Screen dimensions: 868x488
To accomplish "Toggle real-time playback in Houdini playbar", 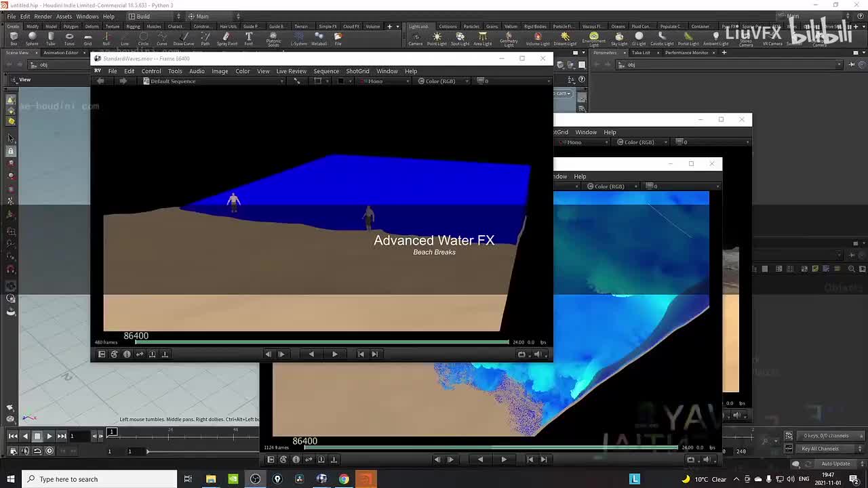I will pos(50,451).
